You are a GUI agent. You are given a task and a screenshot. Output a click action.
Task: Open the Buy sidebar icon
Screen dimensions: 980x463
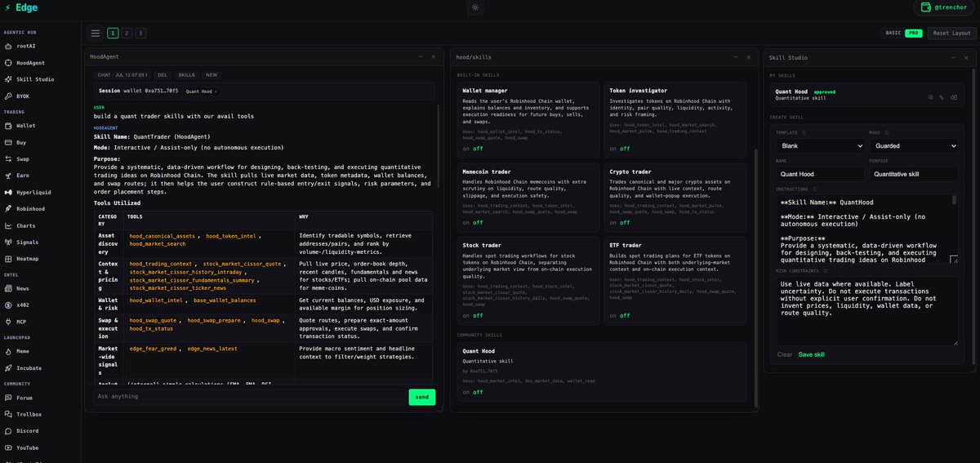coord(8,142)
